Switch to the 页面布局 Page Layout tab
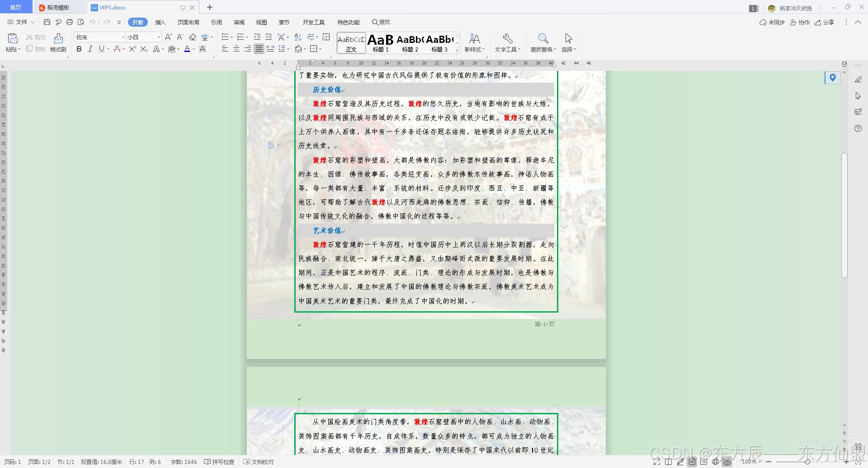 coord(189,22)
